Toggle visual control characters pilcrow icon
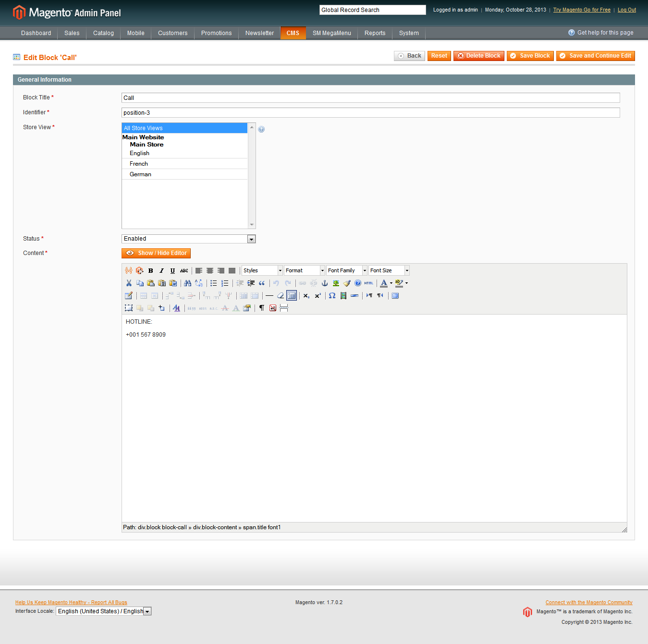Screen dimensions: 648x644 262,308
